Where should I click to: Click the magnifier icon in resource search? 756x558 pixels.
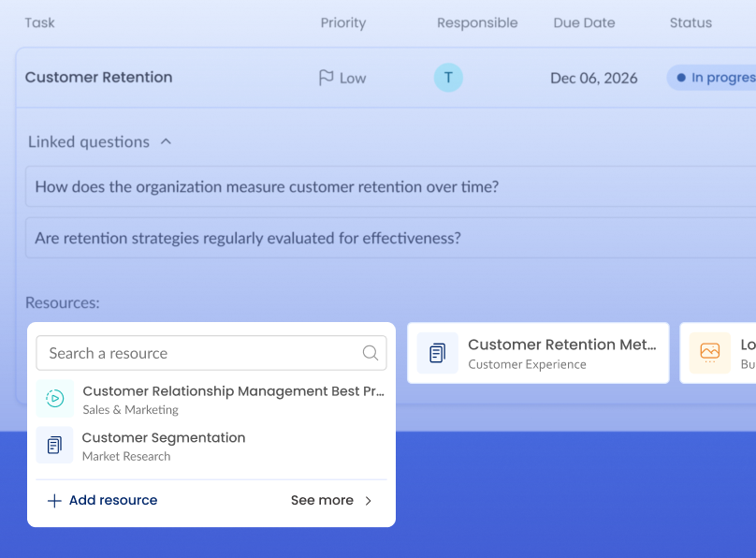pyautogui.click(x=370, y=353)
